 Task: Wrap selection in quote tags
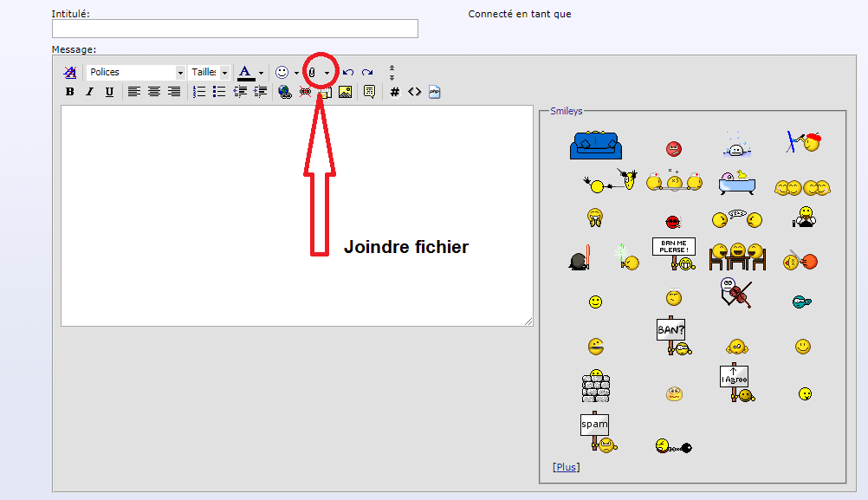[369, 92]
